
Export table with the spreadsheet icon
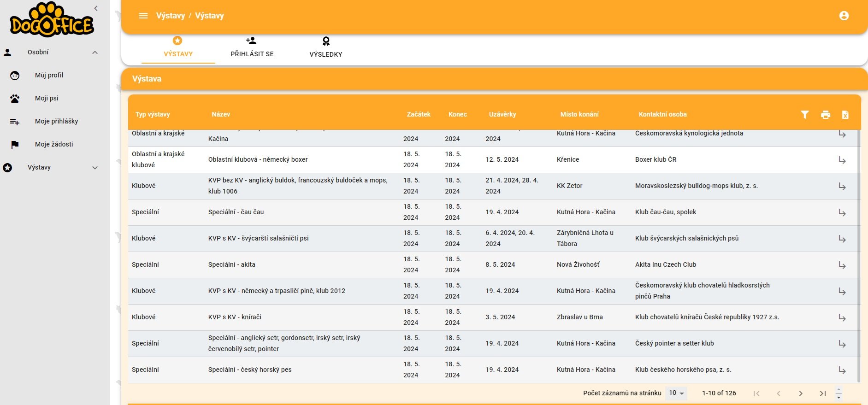pos(845,115)
